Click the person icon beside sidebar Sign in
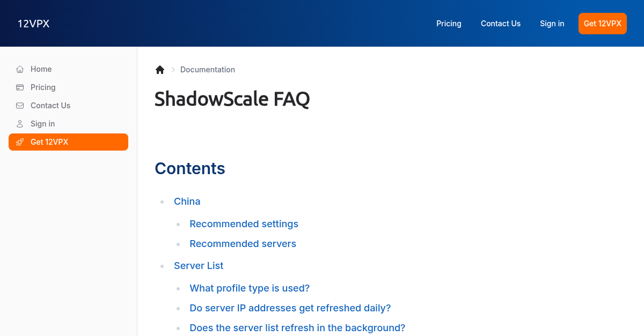644x336 pixels. pos(19,124)
